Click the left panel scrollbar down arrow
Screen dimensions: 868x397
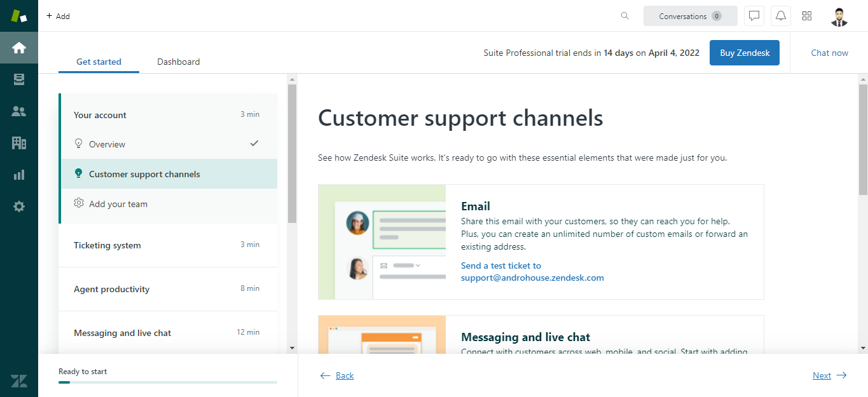[x=292, y=347]
